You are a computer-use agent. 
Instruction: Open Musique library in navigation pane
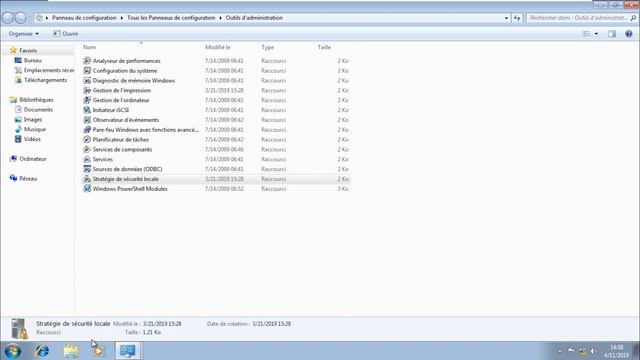coord(35,129)
